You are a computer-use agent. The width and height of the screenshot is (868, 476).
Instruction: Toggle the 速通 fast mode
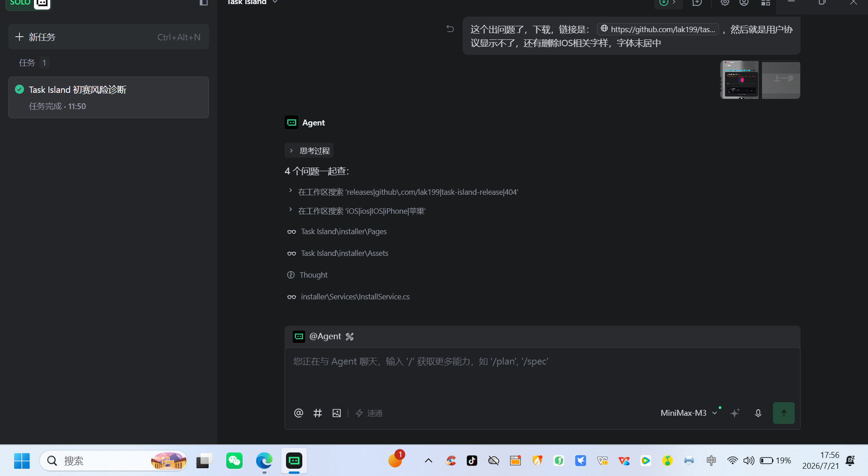tap(369, 413)
